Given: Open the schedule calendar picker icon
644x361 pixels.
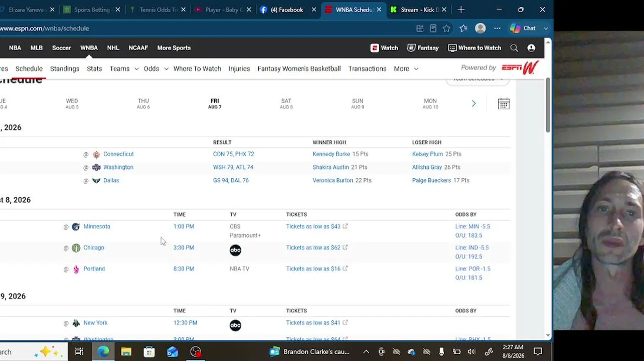Looking at the screenshot, I should tap(504, 103).
